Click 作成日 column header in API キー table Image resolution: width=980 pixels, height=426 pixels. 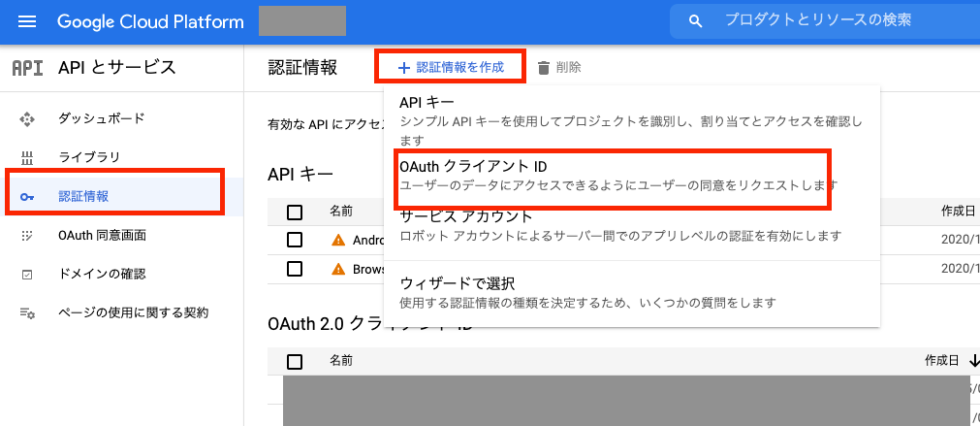tap(960, 211)
